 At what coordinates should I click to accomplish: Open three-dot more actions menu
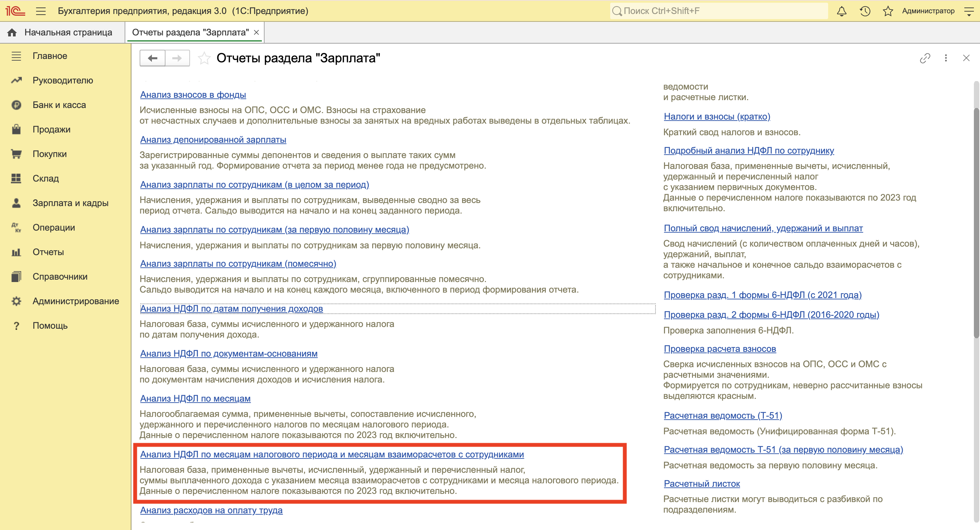coord(946,58)
